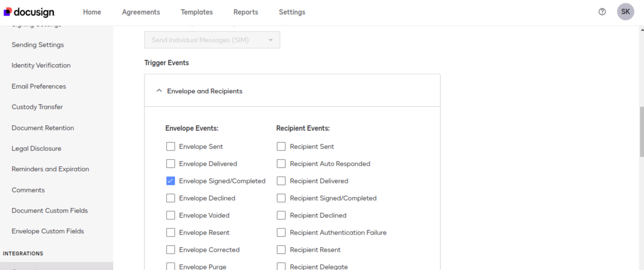The width and height of the screenshot is (644, 270).
Task: Open the help question mark icon
Action: pos(602,12)
